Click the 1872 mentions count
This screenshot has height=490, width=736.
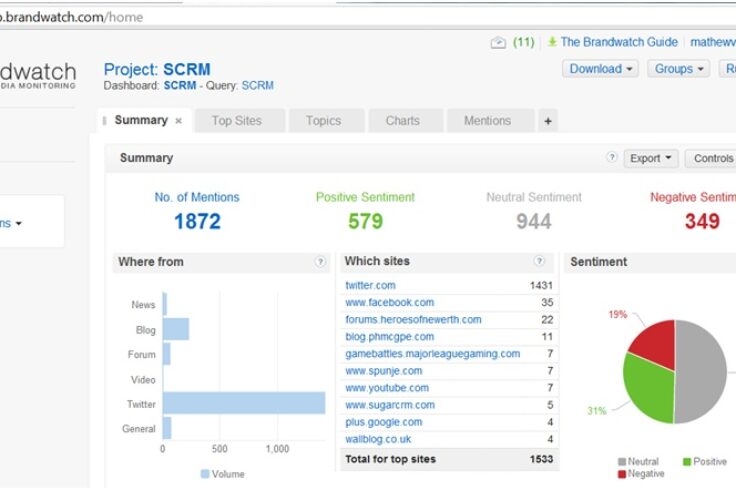(197, 222)
